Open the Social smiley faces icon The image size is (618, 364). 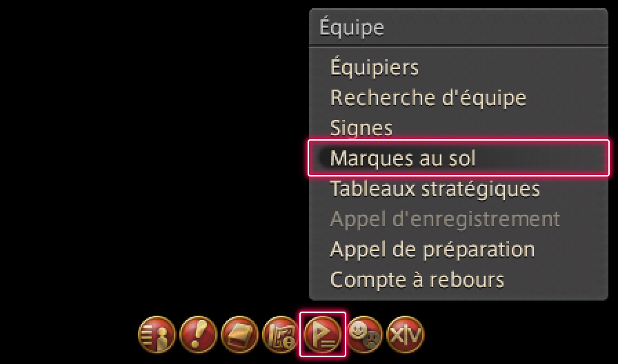pos(364,334)
